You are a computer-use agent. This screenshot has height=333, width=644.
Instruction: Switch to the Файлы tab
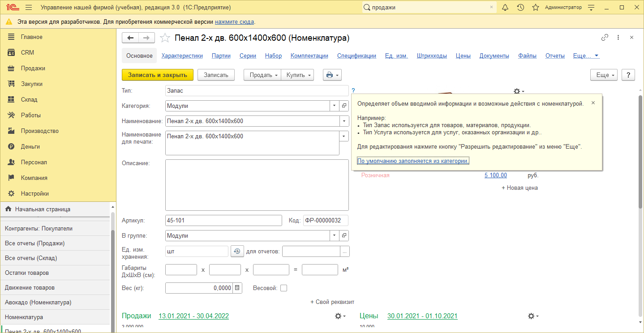527,56
